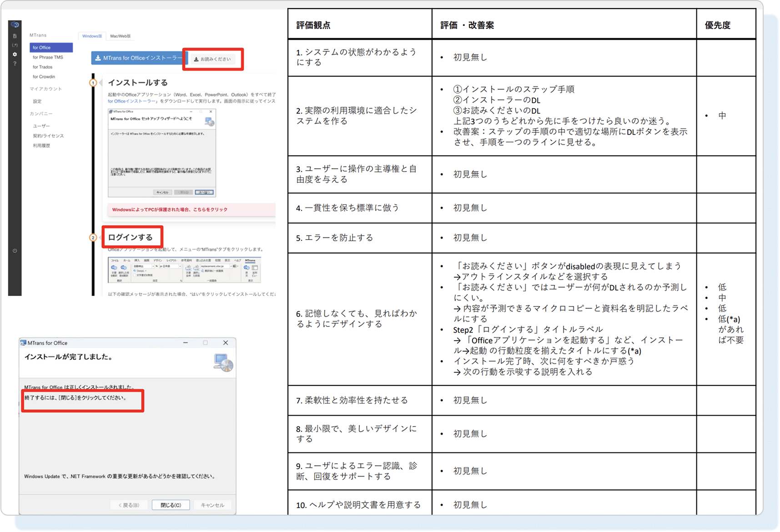Click the インストールが完了しました。 heading
The width and height of the screenshot is (780, 532).
(68, 357)
